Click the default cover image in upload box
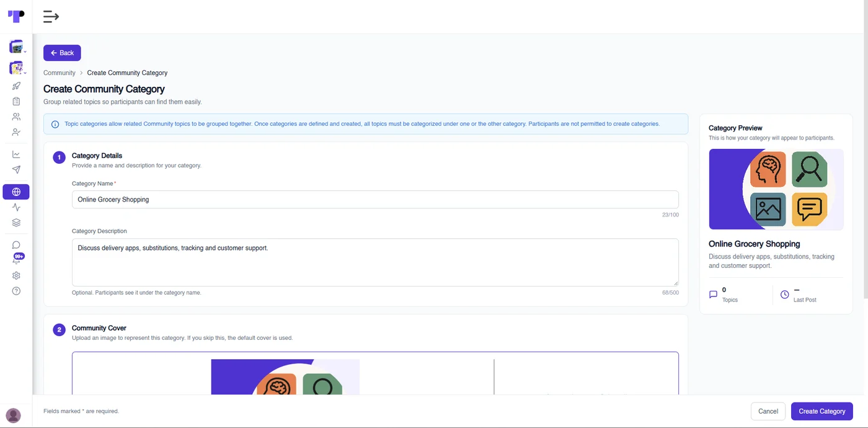The image size is (868, 428). (x=285, y=377)
